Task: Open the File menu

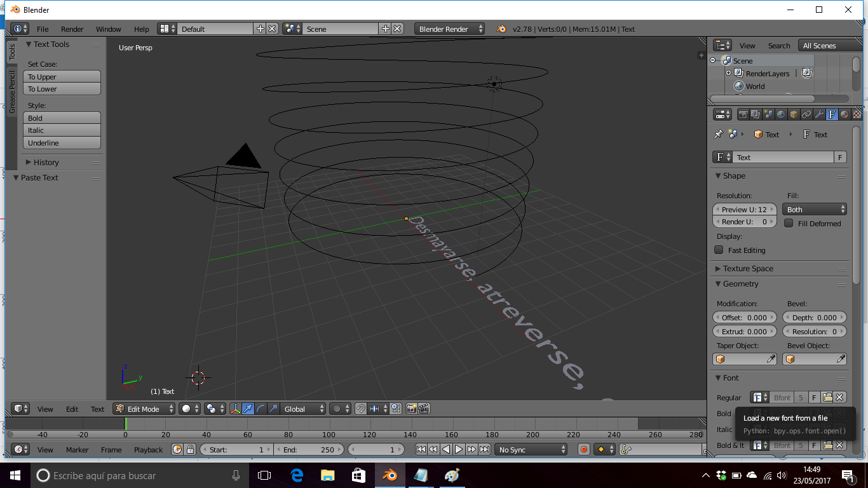Action: tap(43, 29)
